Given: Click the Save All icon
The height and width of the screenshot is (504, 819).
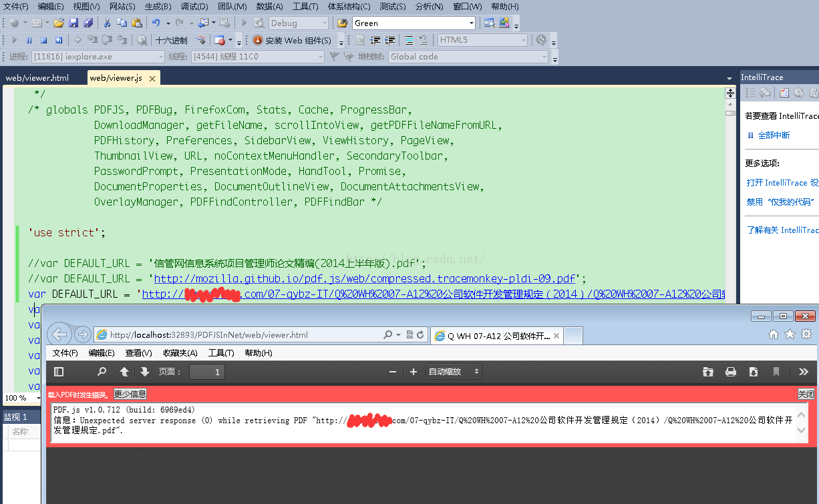Looking at the screenshot, I should pos(88,23).
